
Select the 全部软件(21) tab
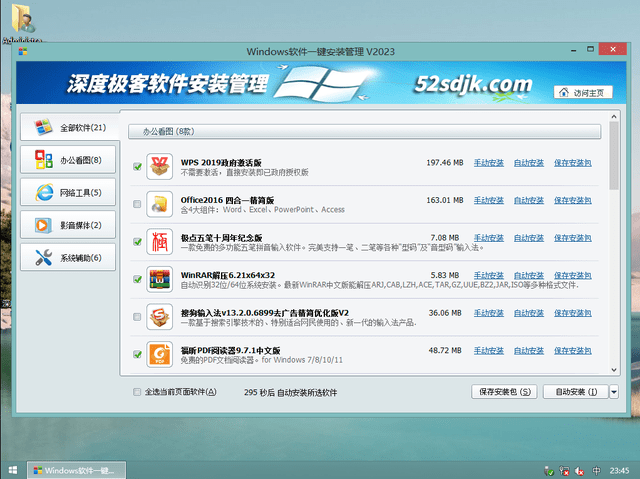coord(70,128)
